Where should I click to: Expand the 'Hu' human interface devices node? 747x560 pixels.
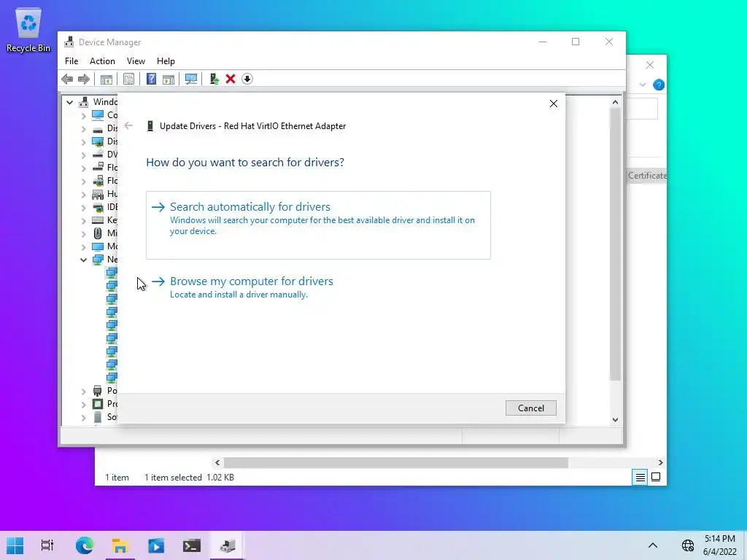83,194
